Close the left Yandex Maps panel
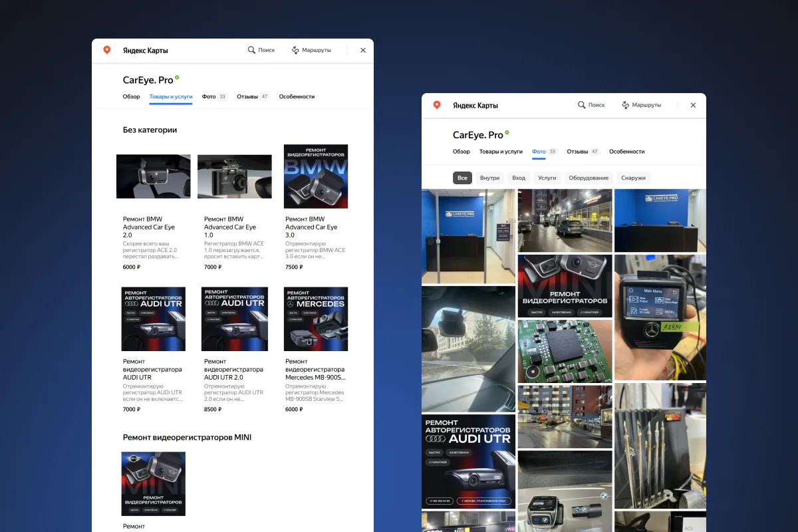This screenshot has height=532, width=798. coord(363,50)
